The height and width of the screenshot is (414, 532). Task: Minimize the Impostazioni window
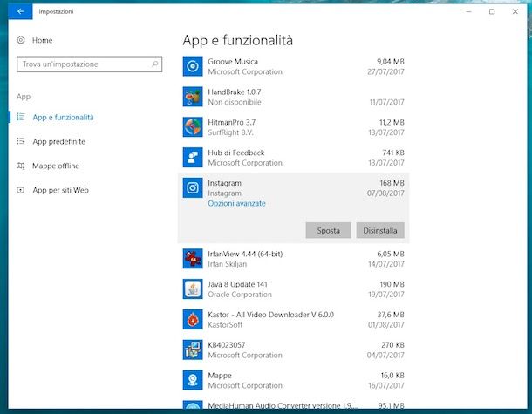click(468, 11)
